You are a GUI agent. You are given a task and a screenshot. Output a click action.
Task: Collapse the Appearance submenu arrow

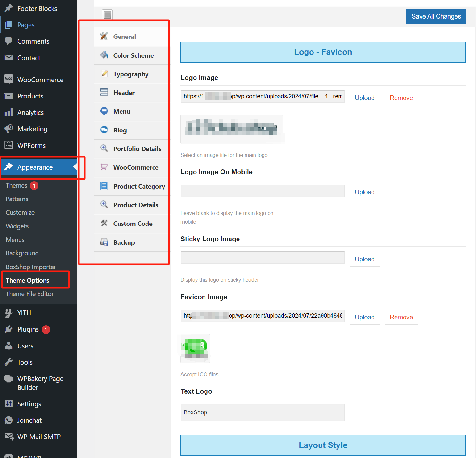75,167
